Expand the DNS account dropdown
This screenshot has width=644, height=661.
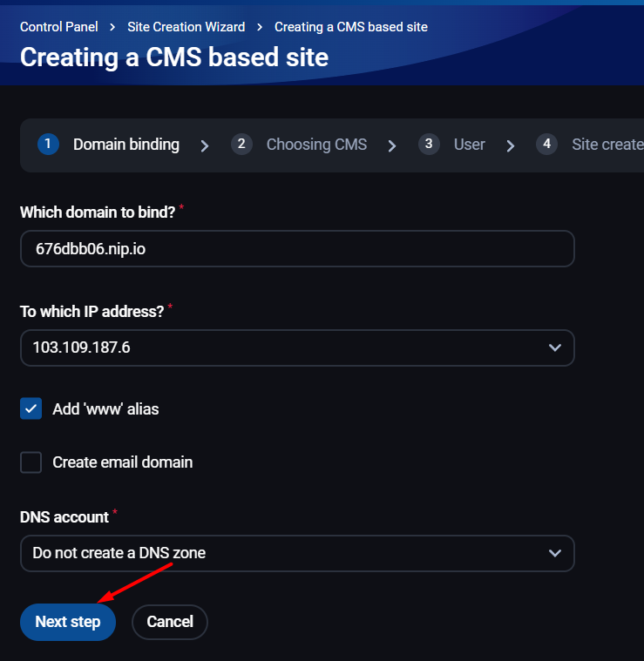[x=297, y=553]
